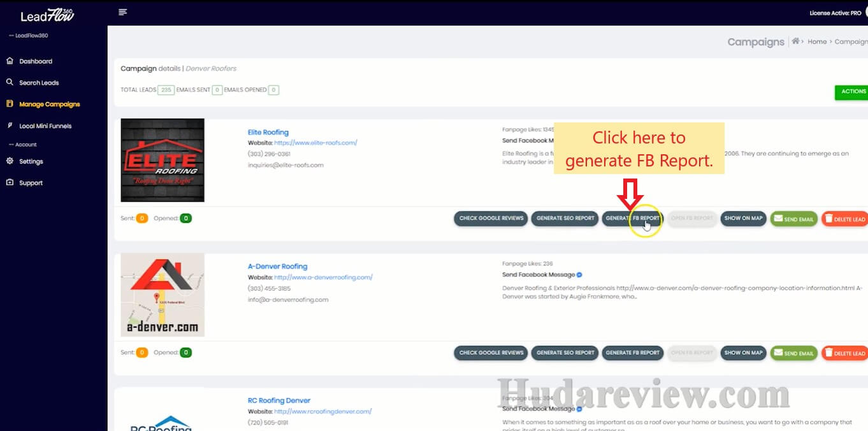Click the Local Mini Funnels icon
868x431 pixels.
10,126
